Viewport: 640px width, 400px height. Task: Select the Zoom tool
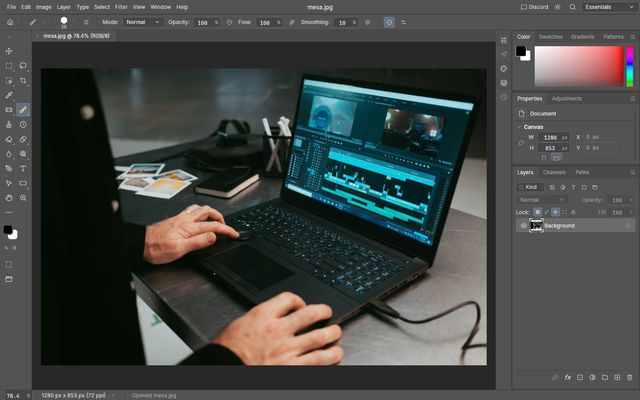[23, 198]
